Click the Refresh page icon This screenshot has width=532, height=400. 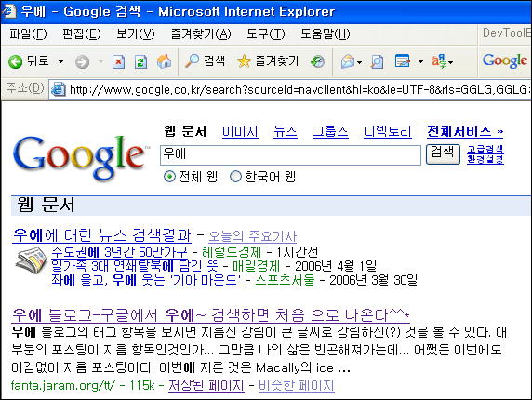pos(140,62)
